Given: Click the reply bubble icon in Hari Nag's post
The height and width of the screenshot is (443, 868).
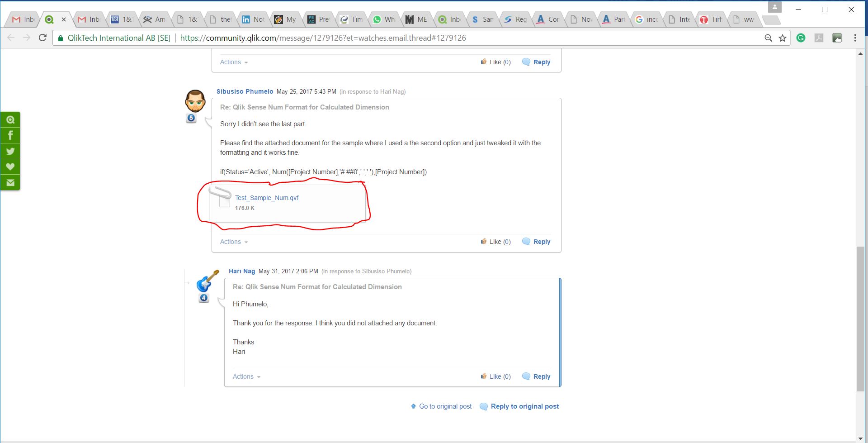Looking at the screenshot, I should click(x=526, y=376).
